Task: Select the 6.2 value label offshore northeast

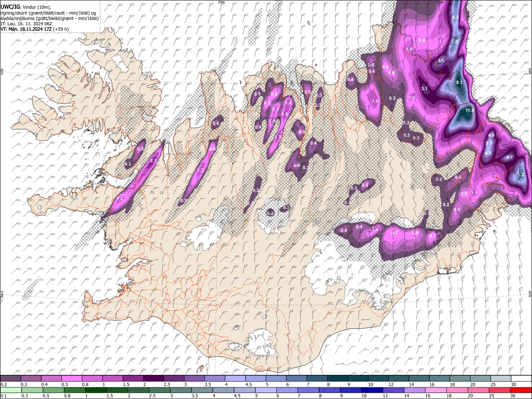Action: point(455,17)
